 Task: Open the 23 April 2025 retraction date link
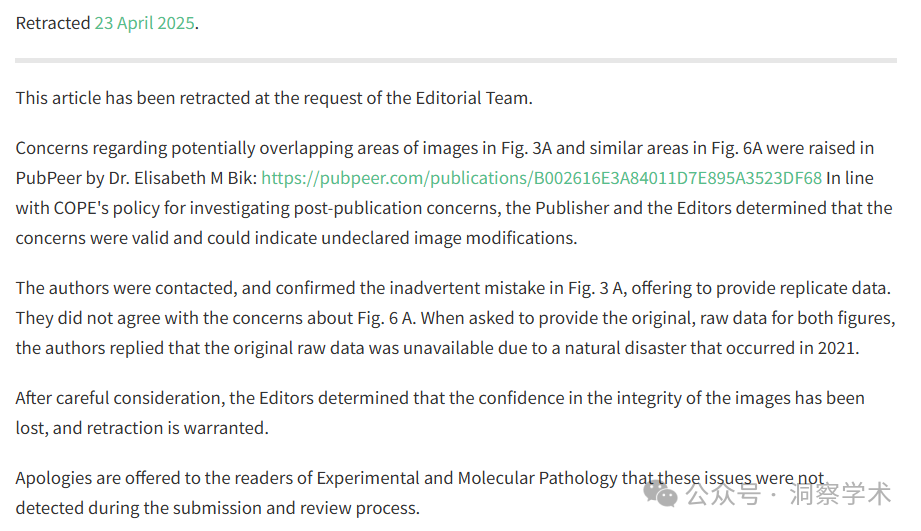144,23
